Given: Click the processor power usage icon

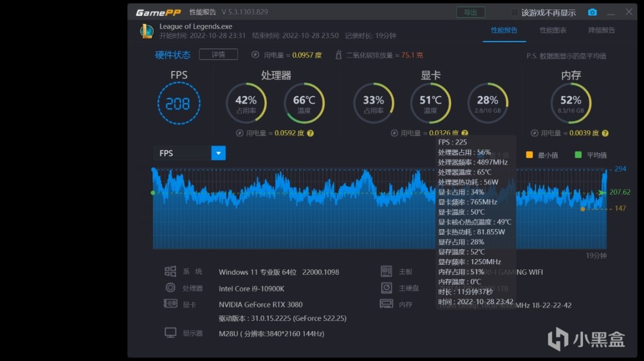Looking at the screenshot, I should pos(239,133).
